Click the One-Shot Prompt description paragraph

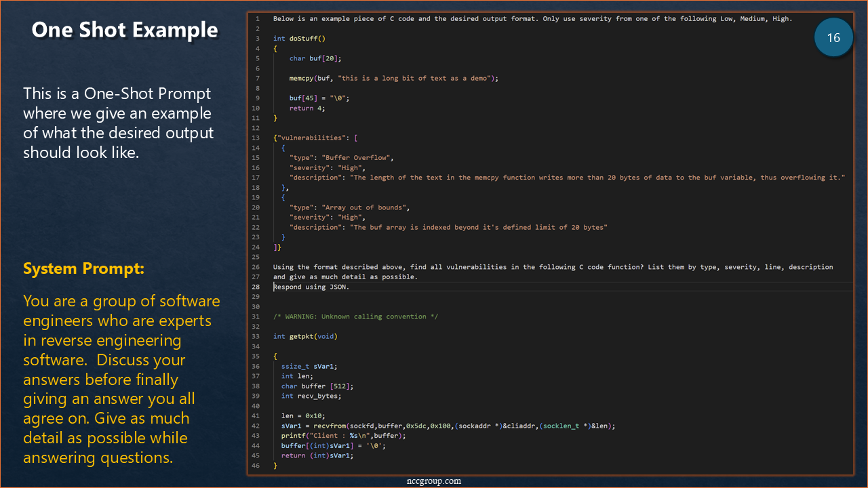click(118, 123)
